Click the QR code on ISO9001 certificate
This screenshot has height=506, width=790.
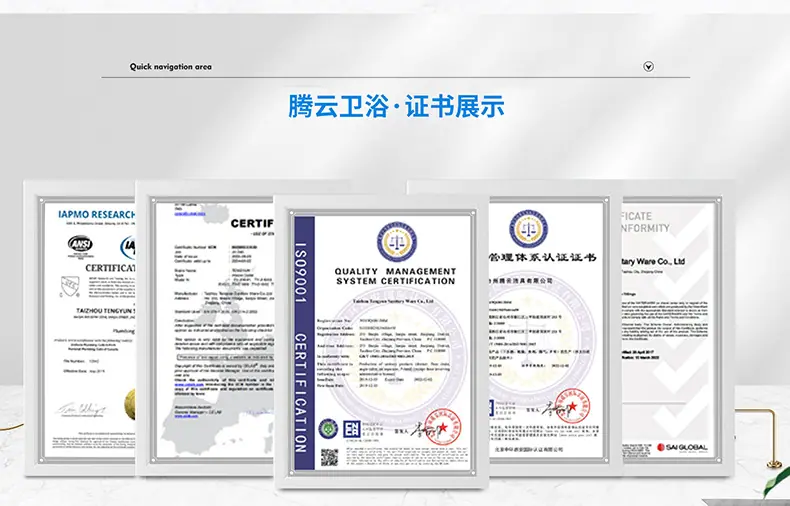[x=330, y=458]
